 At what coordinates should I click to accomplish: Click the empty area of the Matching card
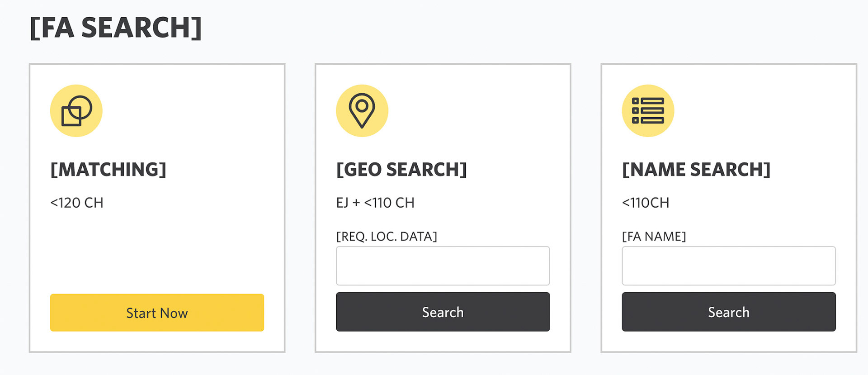(x=157, y=253)
